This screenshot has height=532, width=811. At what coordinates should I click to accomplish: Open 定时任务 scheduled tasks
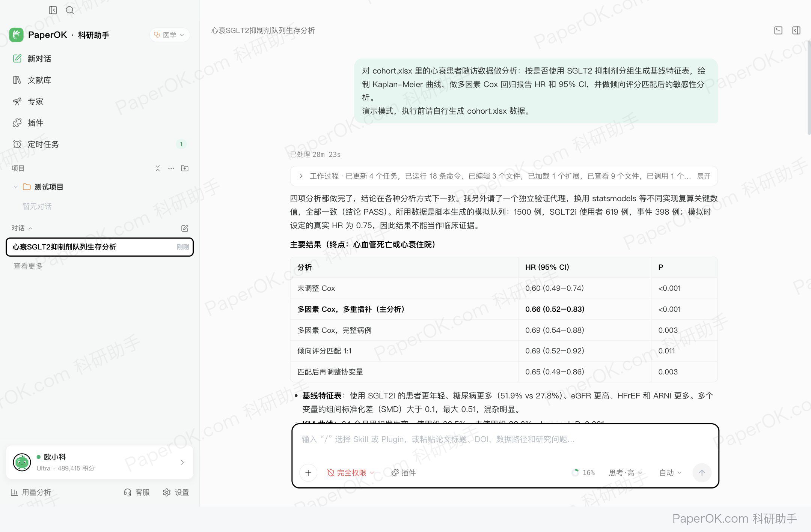(x=99, y=144)
